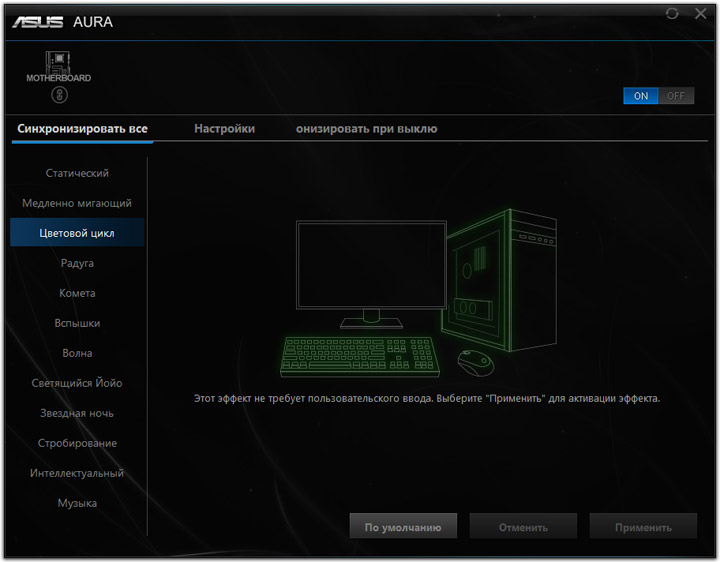Select the Звездная ночь effect
Screen dimensions: 720x562
click(x=77, y=413)
